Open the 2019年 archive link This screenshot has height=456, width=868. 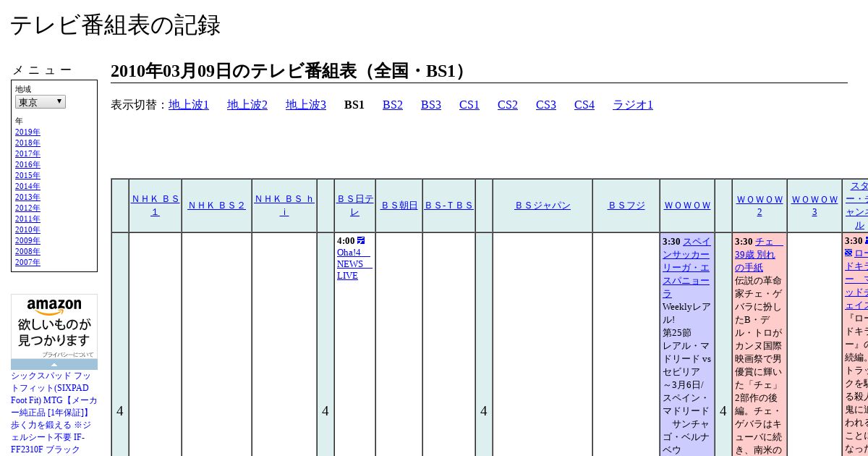pyautogui.click(x=27, y=132)
